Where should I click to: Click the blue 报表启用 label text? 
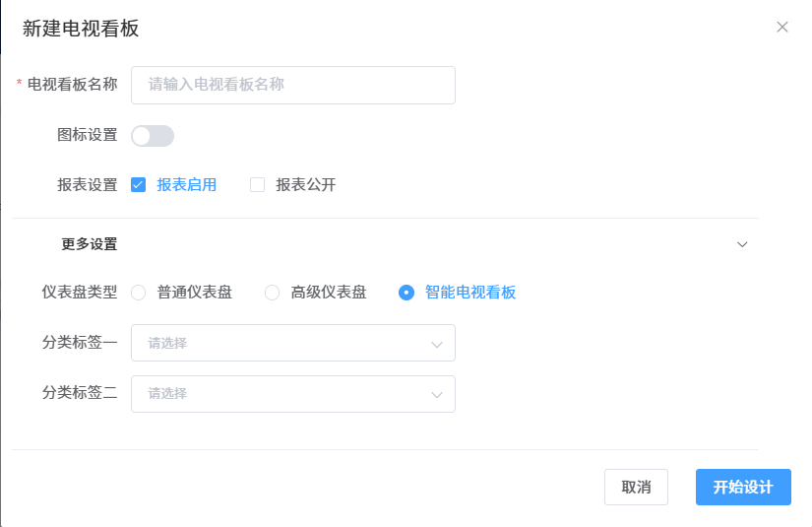click(187, 184)
